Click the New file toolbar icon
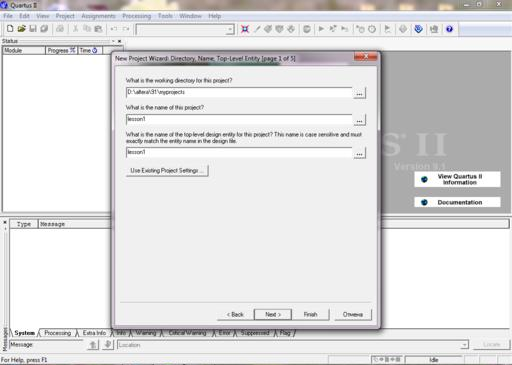 [10, 29]
